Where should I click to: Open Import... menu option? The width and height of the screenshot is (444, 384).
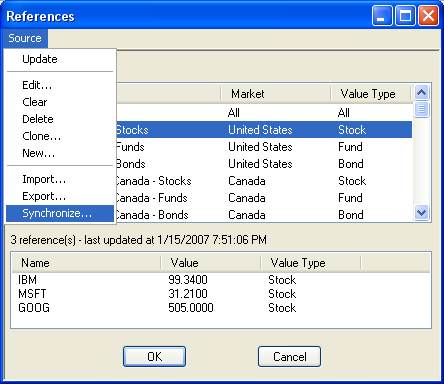(x=60, y=179)
